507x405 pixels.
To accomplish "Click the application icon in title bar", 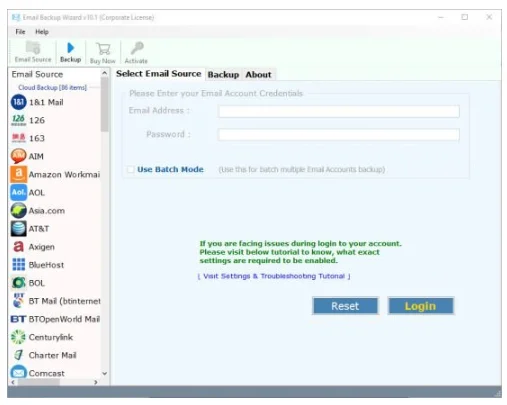I will 16,17.
